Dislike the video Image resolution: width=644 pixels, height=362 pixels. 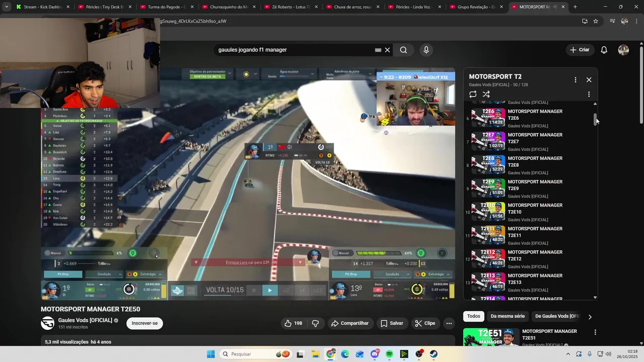click(x=315, y=323)
